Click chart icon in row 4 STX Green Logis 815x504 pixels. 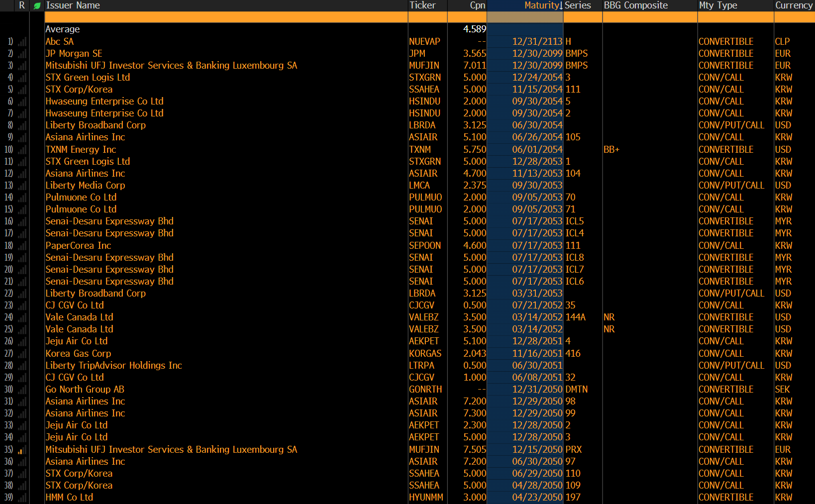pyautogui.click(x=22, y=78)
